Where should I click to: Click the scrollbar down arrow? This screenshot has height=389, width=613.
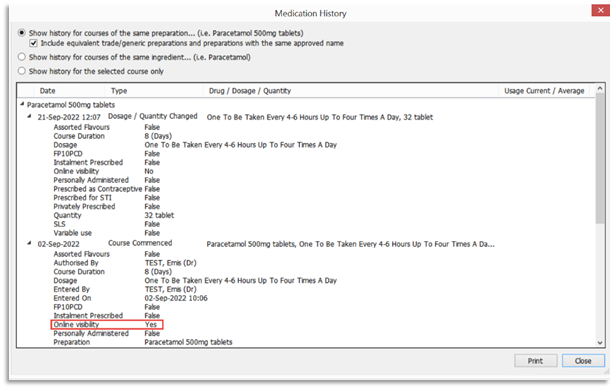600,343
